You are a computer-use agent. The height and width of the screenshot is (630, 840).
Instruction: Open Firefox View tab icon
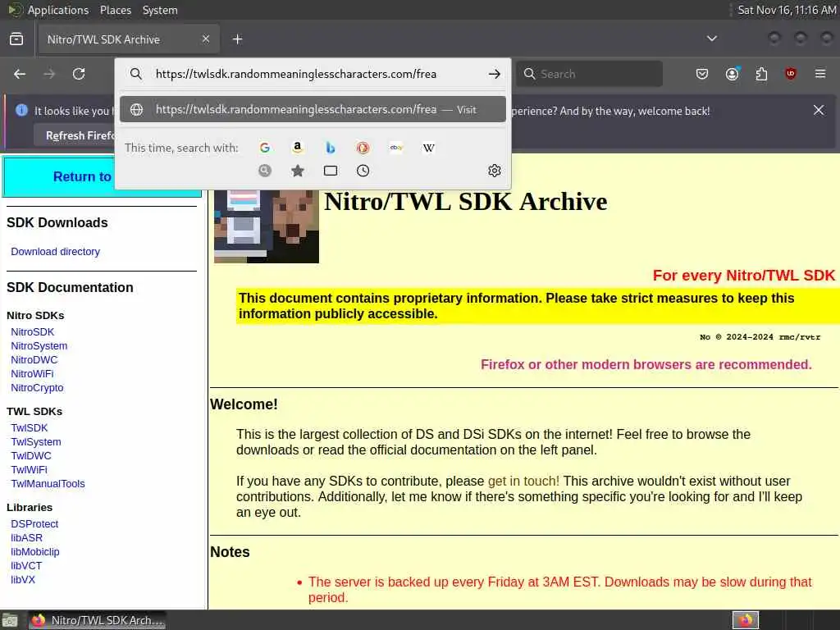(16, 39)
